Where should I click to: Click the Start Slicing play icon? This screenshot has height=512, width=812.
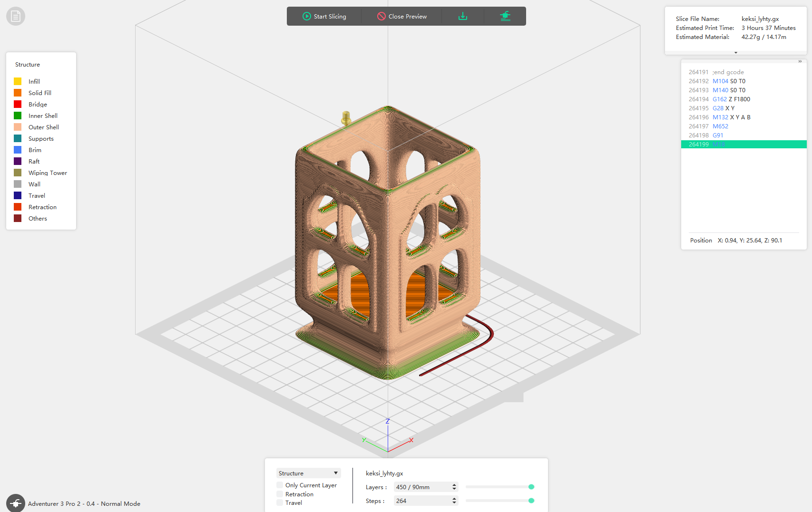click(x=307, y=16)
